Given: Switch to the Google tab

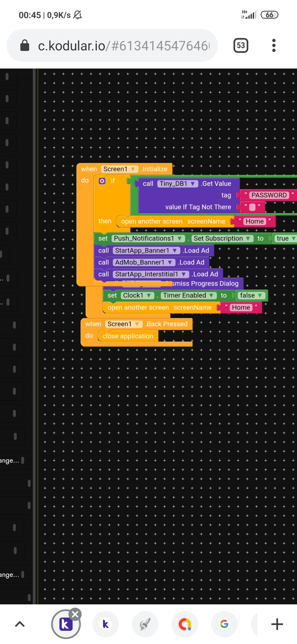Looking at the screenshot, I should (x=224, y=624).
